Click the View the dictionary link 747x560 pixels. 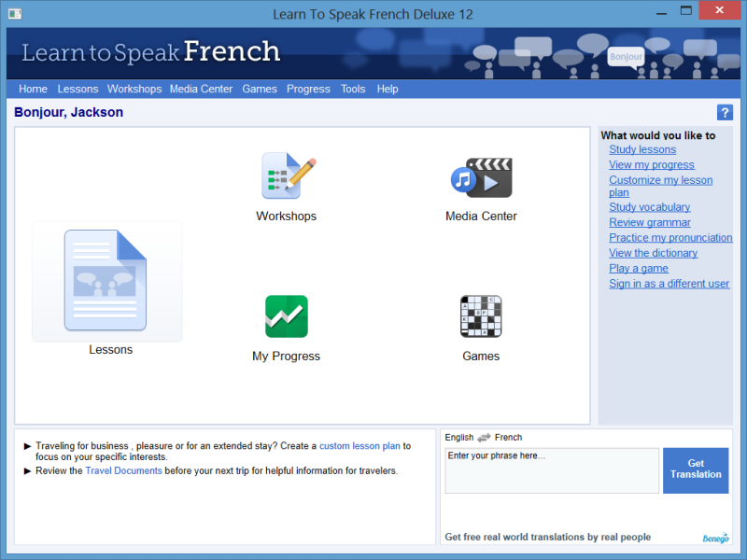point(653,253)
